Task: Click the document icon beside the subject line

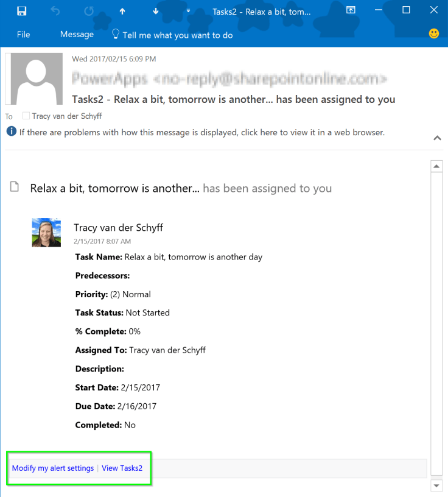Action: tap(14, 187)
